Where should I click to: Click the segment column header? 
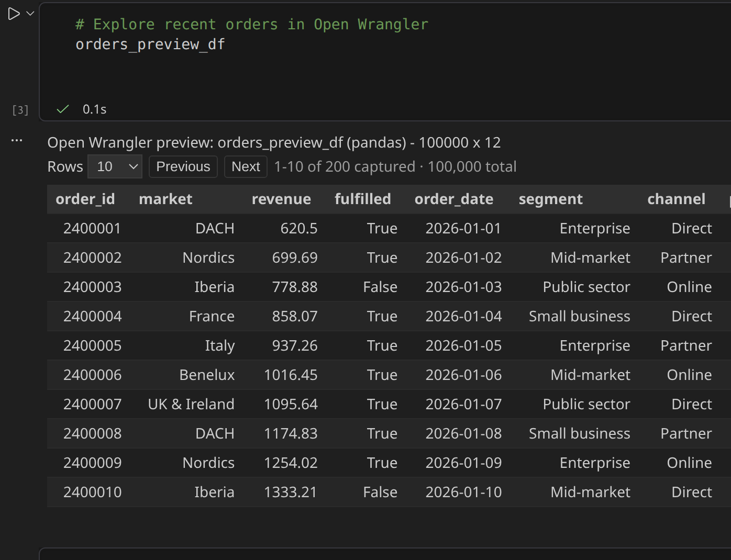coord(551,199)
